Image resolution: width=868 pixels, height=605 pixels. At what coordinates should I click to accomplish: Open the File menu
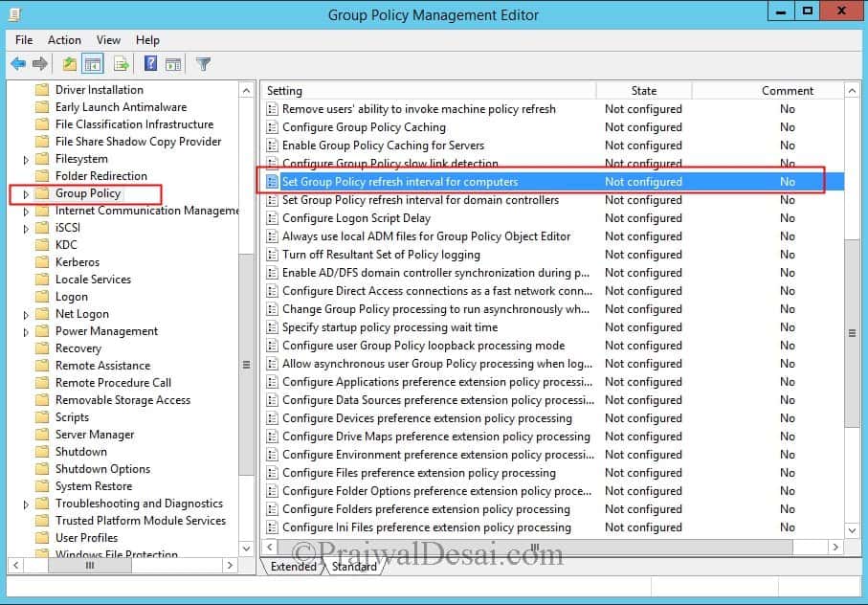[x=24, y=40]
